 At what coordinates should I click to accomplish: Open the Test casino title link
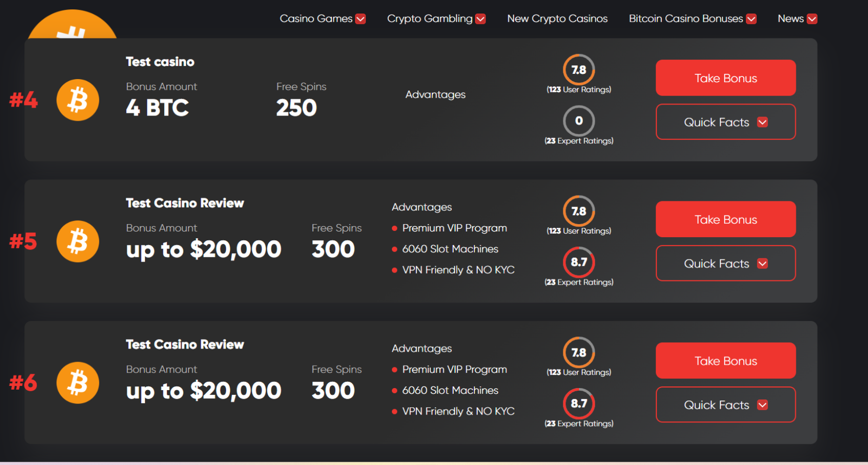(x=160, y=62)
